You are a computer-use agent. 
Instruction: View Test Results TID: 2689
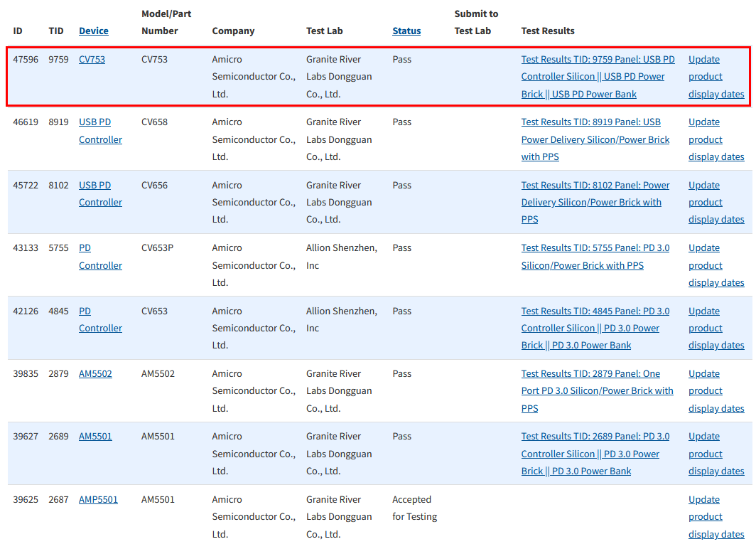click(x=595, y=454)
